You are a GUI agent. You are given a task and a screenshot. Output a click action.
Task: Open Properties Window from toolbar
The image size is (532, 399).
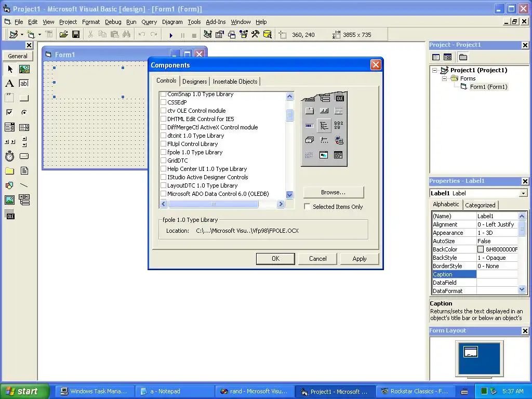point(220,35)
